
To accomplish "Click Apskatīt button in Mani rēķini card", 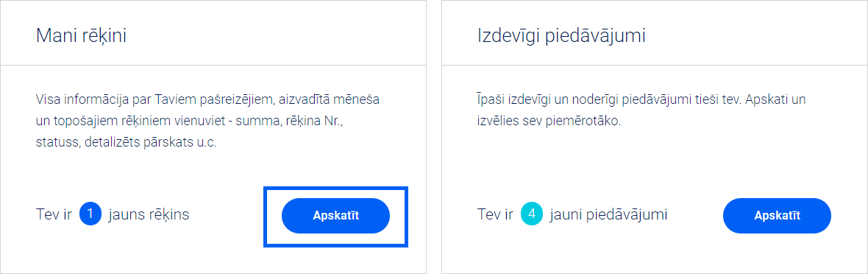I will (335, 216).
